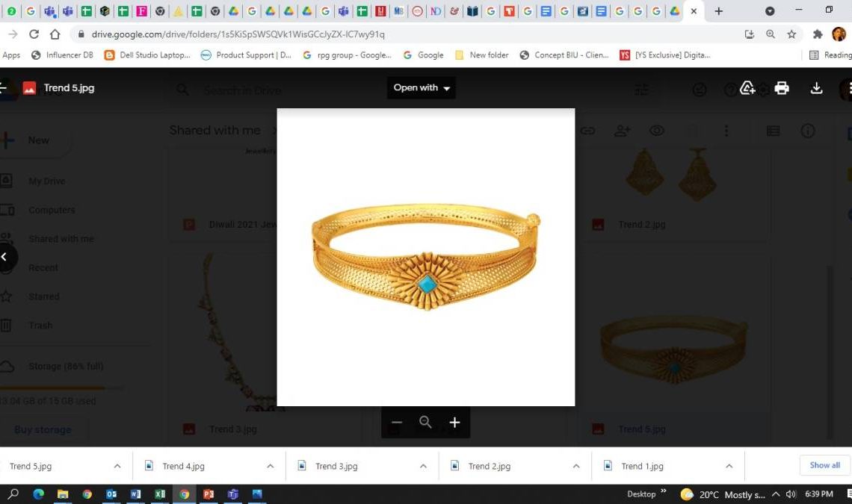Expand Trend 1.jpg download options
This screenshot has height=504, width=852.
(729, 466)
